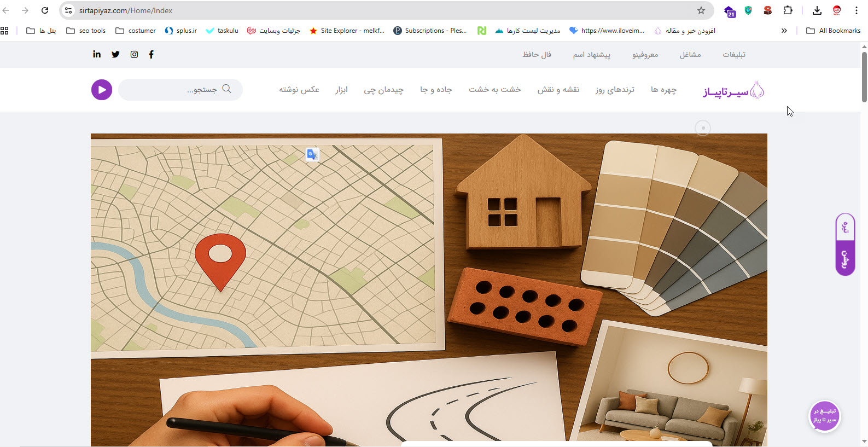
Task: Click the Google Translate icon on image
Action: point(312,155)
